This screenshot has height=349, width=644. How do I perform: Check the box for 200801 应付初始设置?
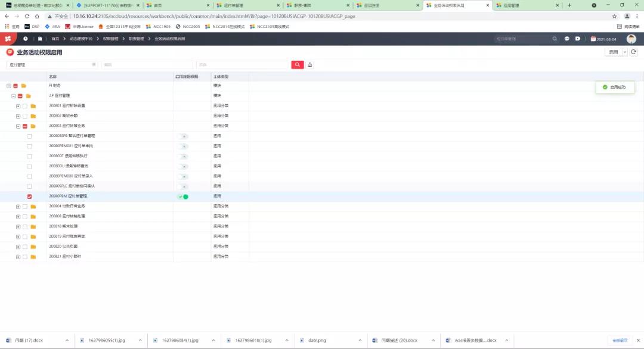(x=25, y=106)
